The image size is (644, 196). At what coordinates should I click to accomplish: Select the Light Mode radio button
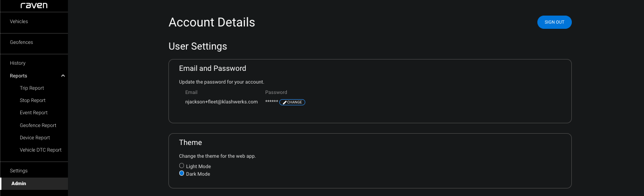[x=182, y=166]
